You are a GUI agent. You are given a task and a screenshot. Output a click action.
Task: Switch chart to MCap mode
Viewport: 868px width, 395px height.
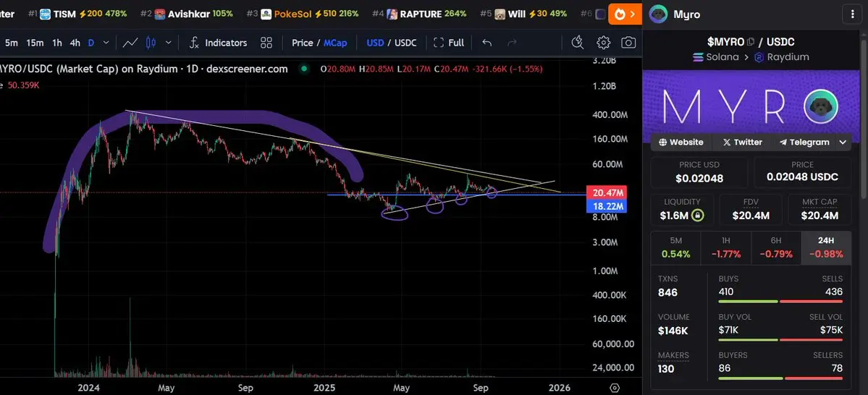pyautogui.click(x=335, y=43)
